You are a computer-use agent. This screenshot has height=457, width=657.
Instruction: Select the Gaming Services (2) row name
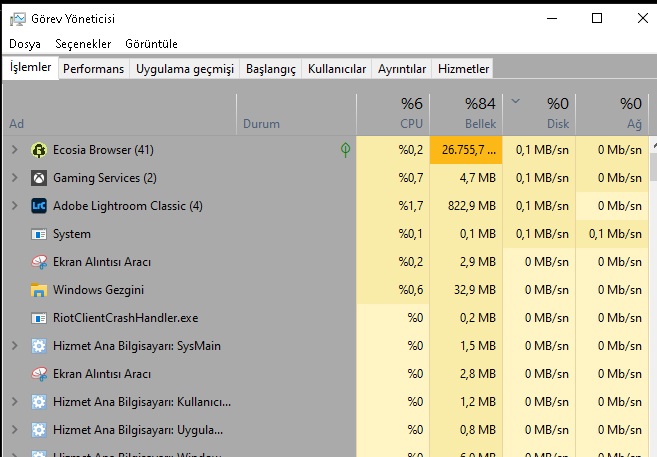(x=105, y=178)
